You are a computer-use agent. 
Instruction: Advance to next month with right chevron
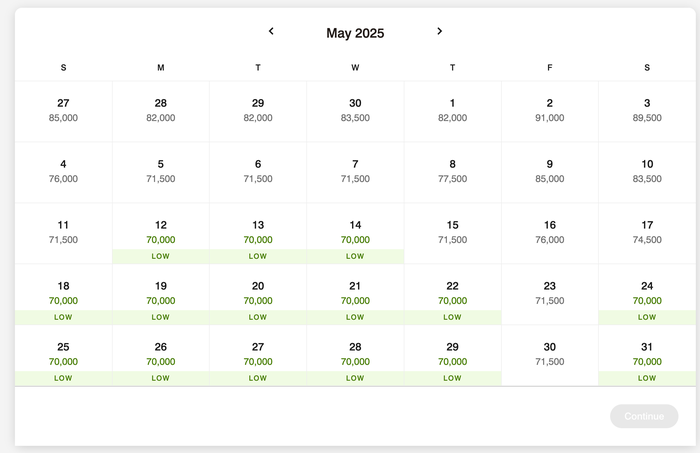point(439,31)
